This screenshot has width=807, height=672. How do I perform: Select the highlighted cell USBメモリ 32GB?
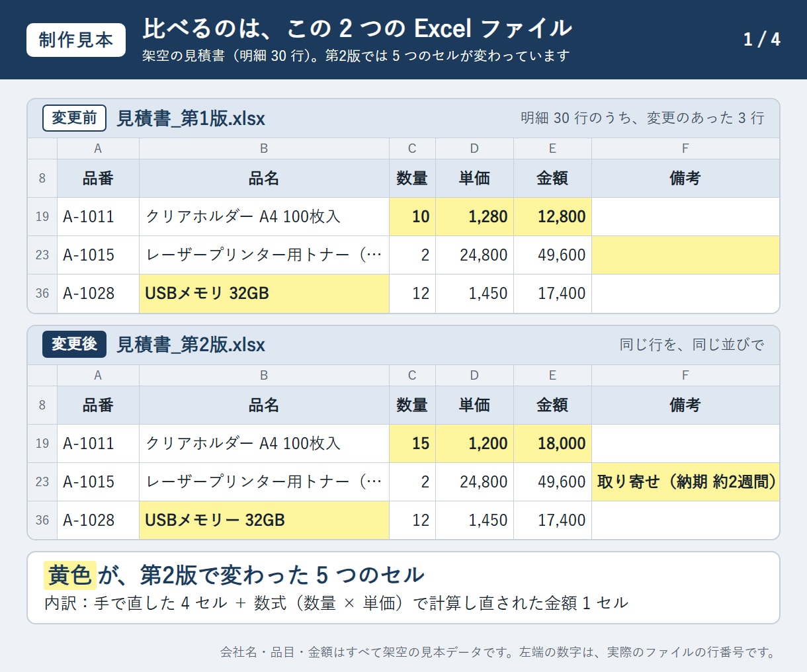264,294
